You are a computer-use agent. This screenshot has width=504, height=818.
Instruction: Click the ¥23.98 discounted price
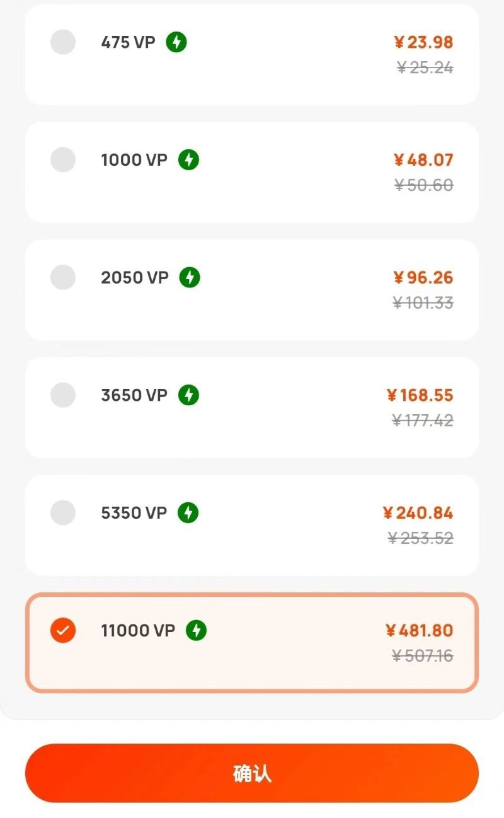pyautogui.click(x=423, y=42)
